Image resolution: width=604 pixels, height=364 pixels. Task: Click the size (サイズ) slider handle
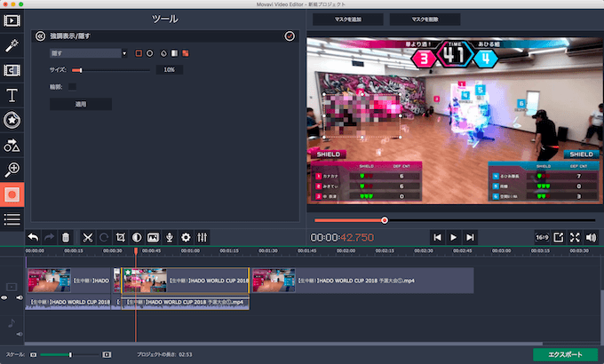point(81,70)
